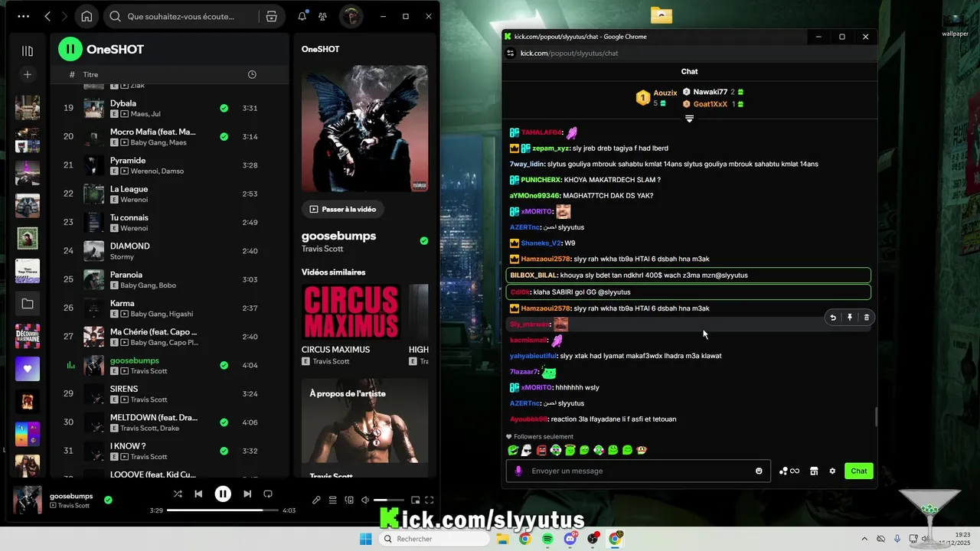Image resolution: width=980 pixels, height=551 pixels.
Task: Go back in Spotify navigation
Action: point(47,16)
